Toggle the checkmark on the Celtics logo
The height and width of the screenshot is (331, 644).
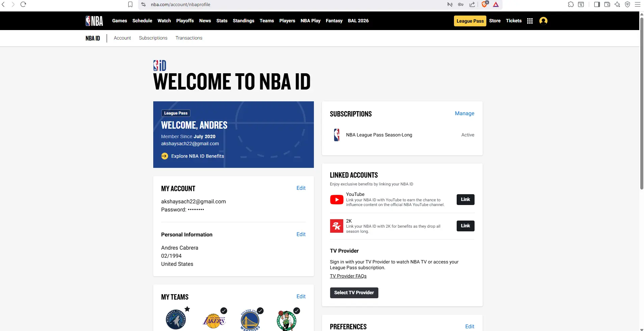point(297,311)
